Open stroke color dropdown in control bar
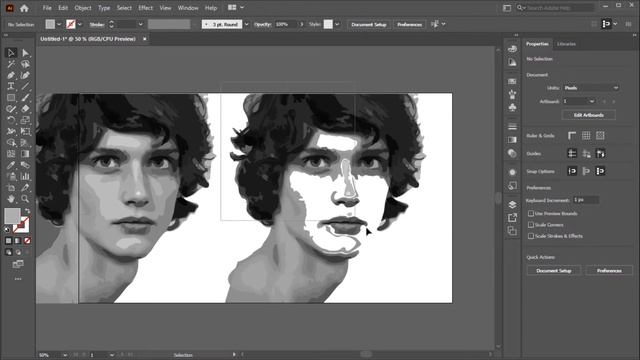This screenshot has height=360, width=640. pos(80,24)
